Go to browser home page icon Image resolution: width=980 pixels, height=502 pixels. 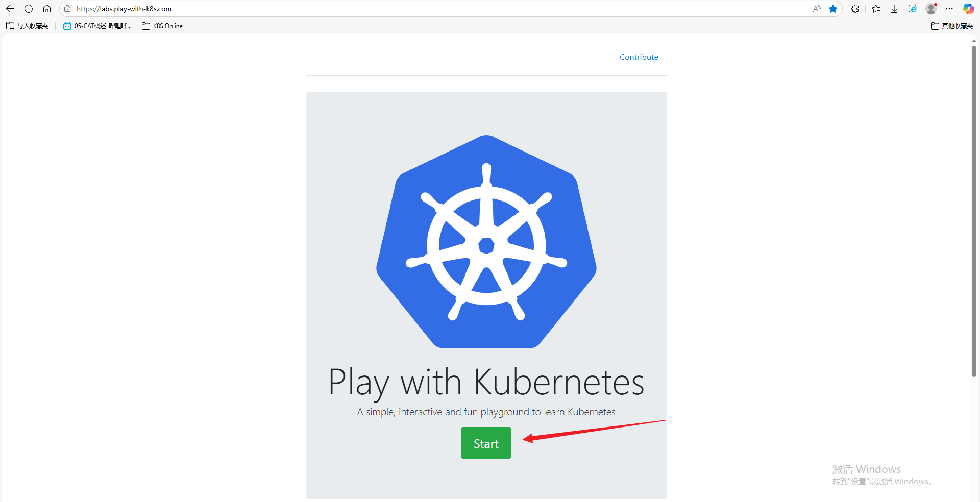point(47,9)
